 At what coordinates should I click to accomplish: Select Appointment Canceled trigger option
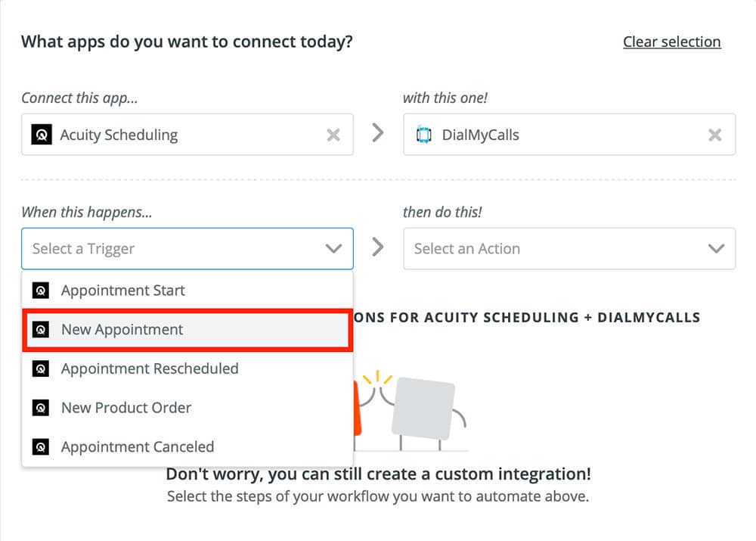click(x=138, y=447)
